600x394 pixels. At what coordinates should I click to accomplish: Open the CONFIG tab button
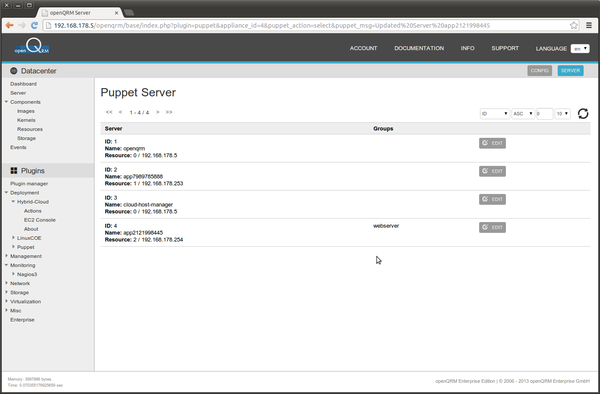(x=540, y=70)
